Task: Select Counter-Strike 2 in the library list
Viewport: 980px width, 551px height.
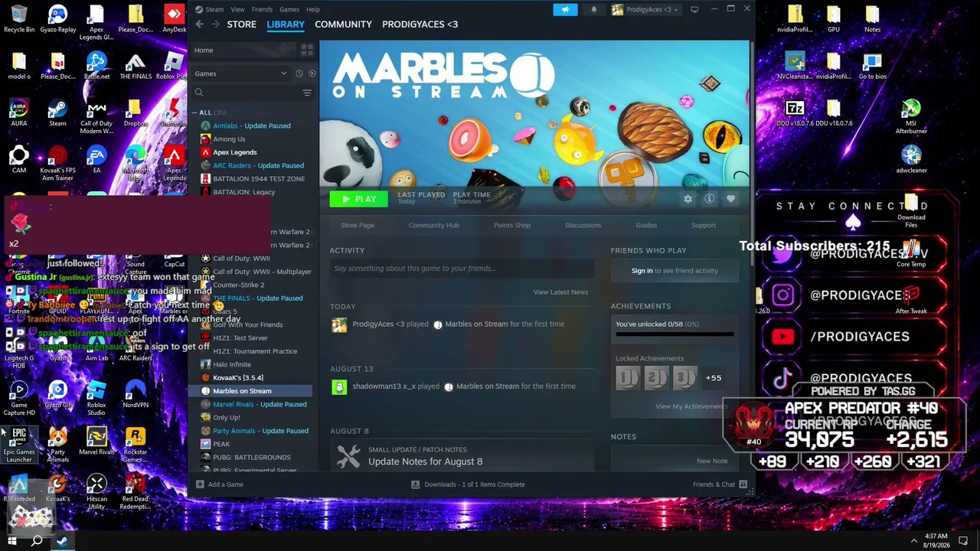Action: click(239, 285)
